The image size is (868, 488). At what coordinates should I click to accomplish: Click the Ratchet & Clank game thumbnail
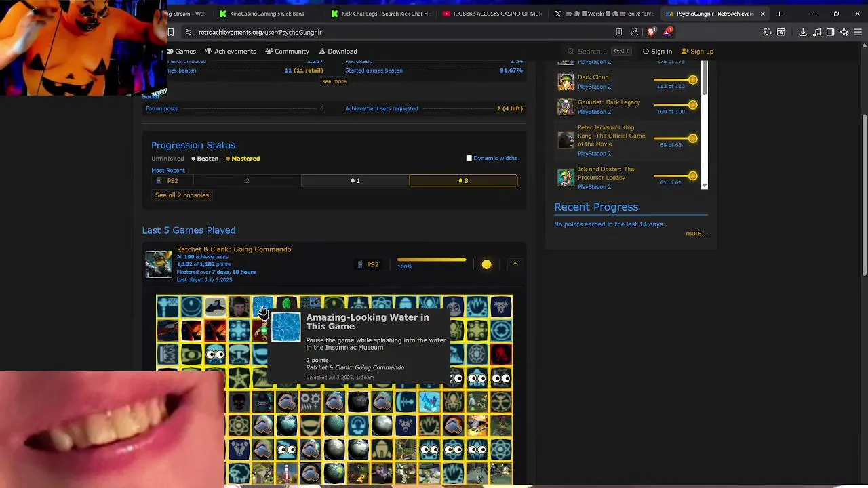(159, 264)
